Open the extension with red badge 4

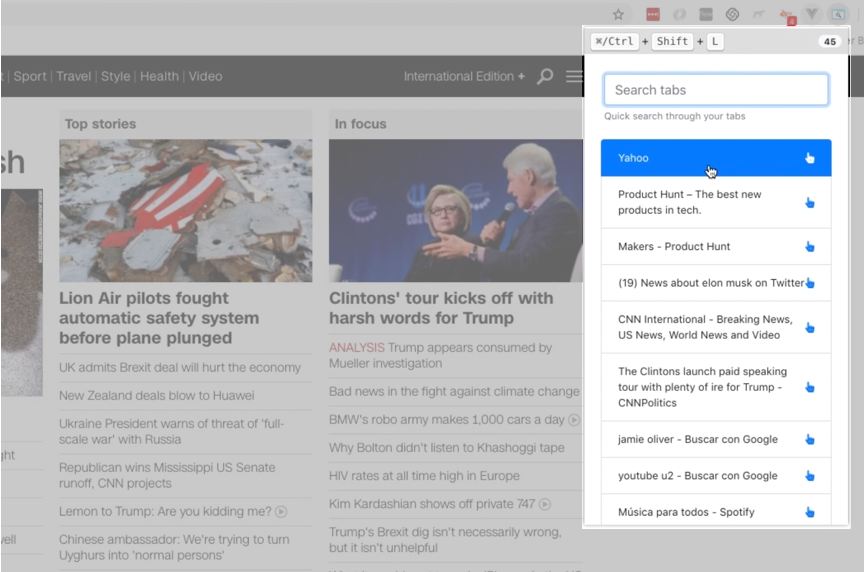point(787,16)
